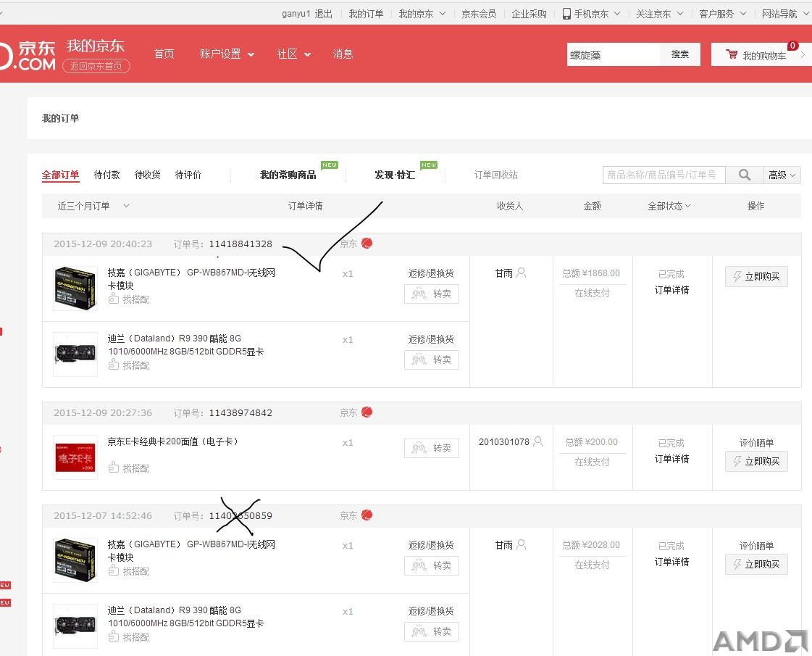This screenshot has width=812, height=656.
Task: Select the 全部订单 tab
Action: (60, 175)
